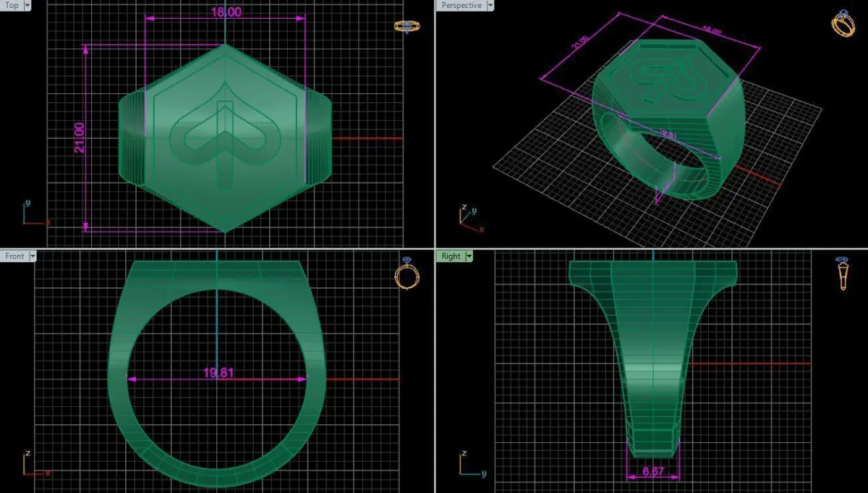Click the ring orientation icon in Front viewport
Viewport: 868px width, 493px height.
(x=406, y=274)
